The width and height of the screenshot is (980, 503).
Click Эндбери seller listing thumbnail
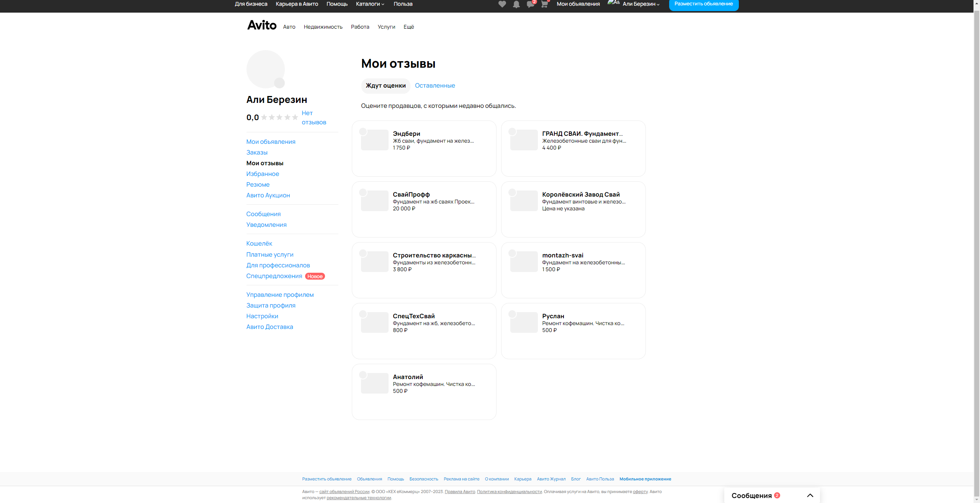[374, 140]
